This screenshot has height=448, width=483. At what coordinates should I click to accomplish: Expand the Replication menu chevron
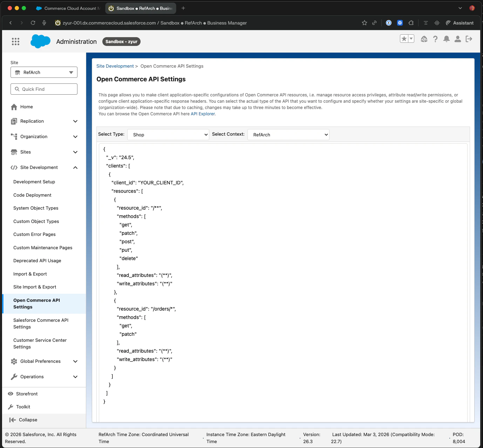pos(75,121)
